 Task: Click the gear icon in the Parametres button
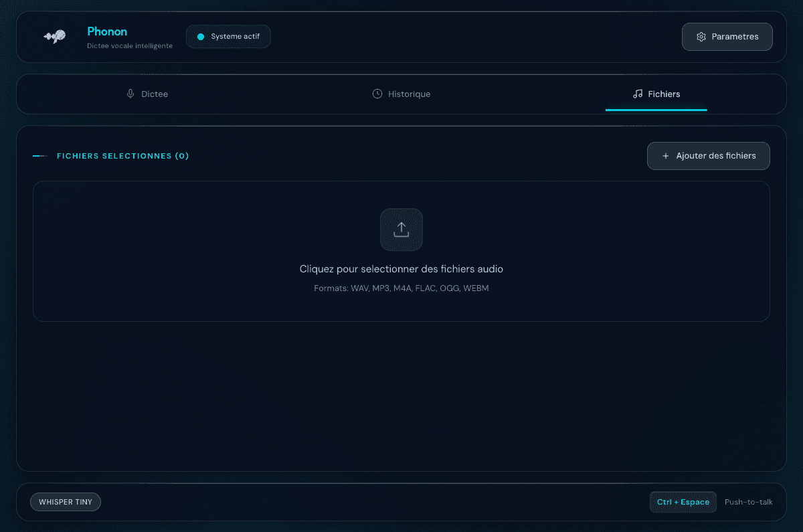point(700,37)
